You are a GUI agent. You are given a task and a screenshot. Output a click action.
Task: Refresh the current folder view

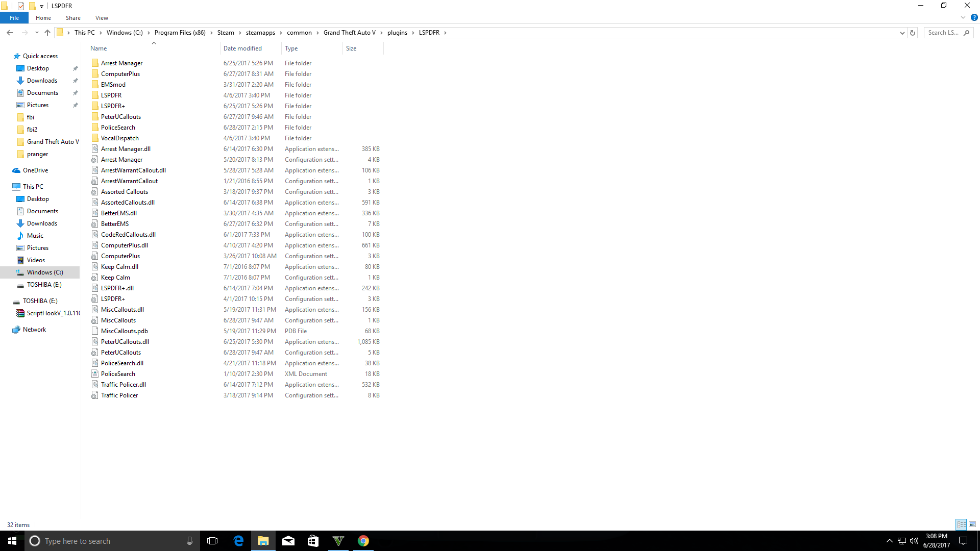913,33
